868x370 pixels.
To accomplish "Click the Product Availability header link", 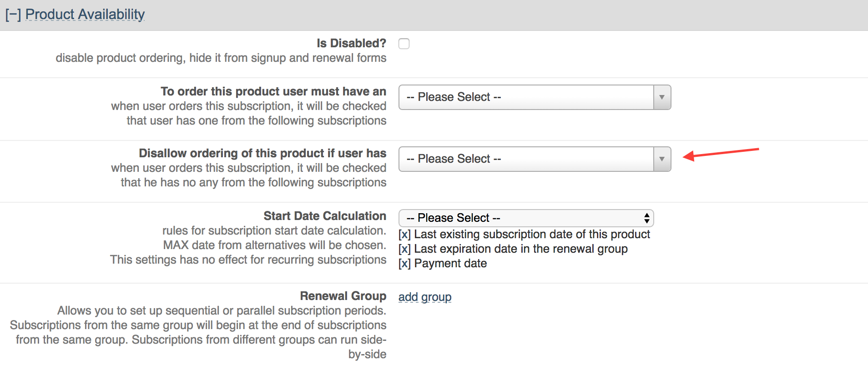I will [85, 15].
